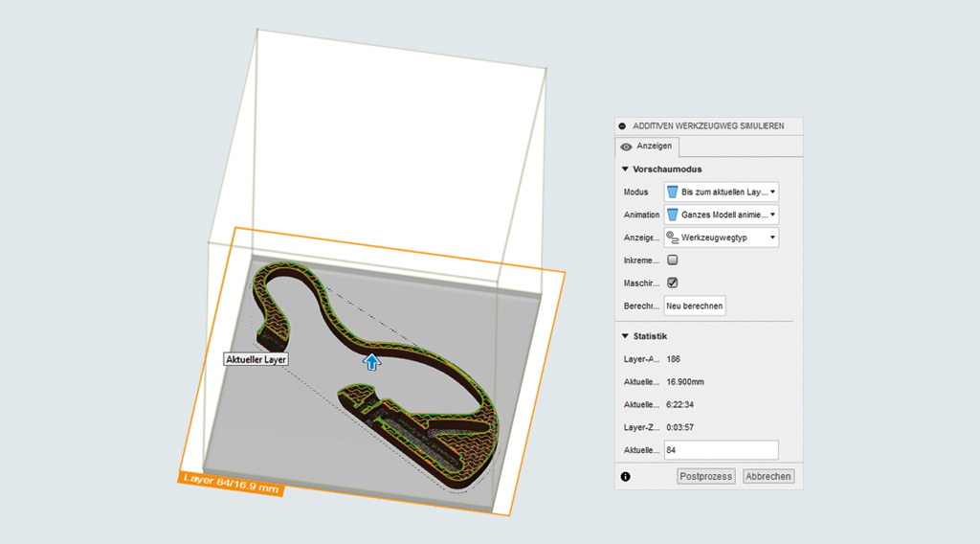Viewport: 980px width, 544px height.
Task: Click the Postprozess button
Action: pyautogui.click(x=705, y=476)
